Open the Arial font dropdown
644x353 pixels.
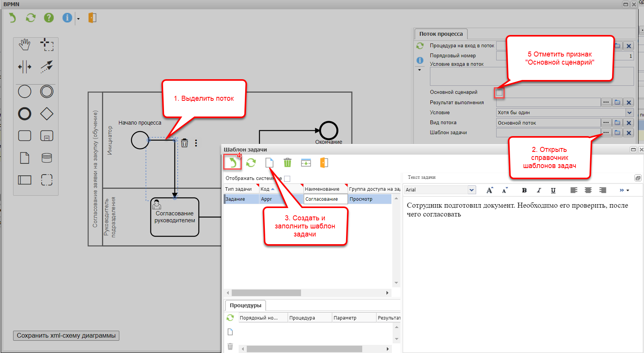click(x=472, y=190)
